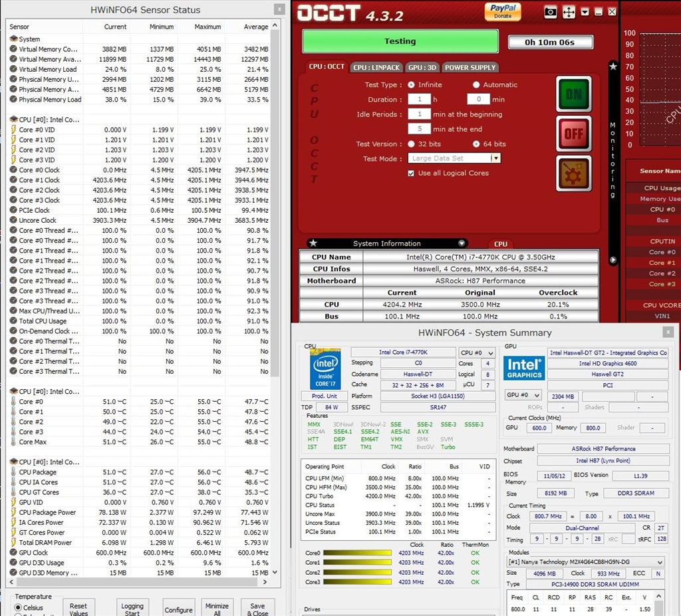
Task: Click Configure button in HWiNFO64
Action: click(178, 608)
